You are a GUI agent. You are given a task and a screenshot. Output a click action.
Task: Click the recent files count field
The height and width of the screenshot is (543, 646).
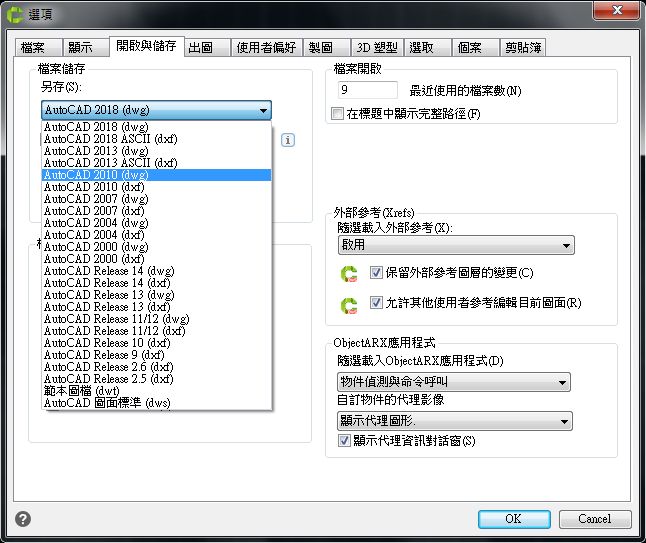point(367,90)
